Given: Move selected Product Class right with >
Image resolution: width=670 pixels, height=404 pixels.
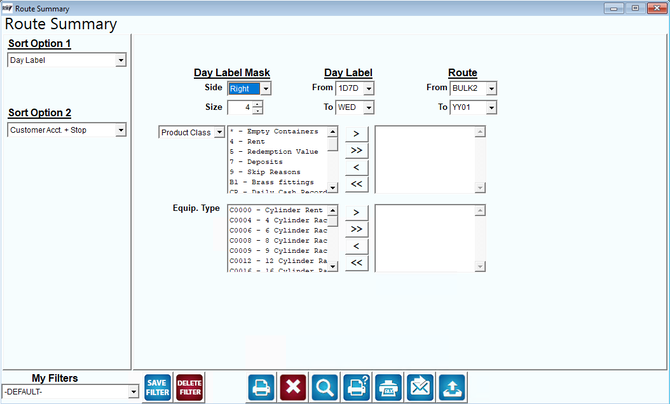Looking at the screenshot, I should [x=356, y=134].
